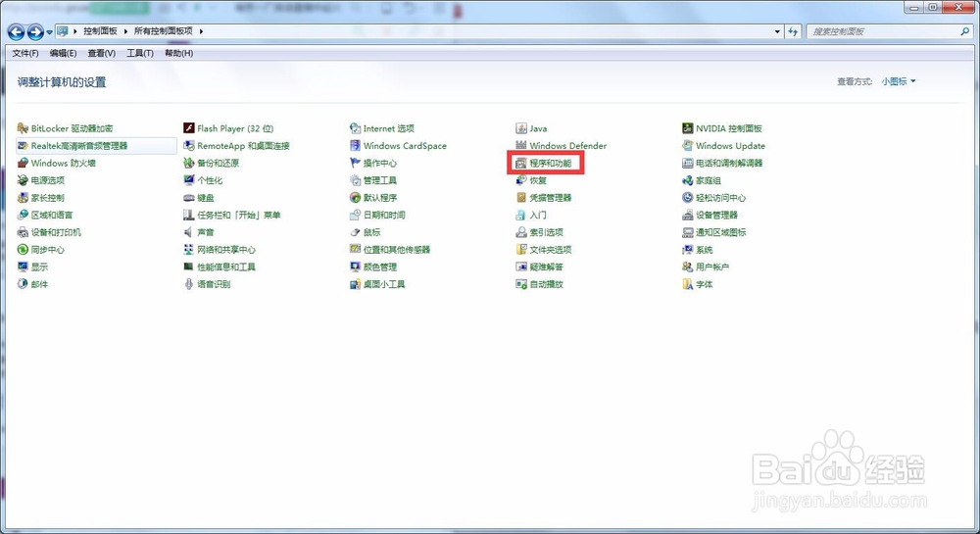980x534 pixels.
Task: Open 系统 system link
Action: [705, 250]
